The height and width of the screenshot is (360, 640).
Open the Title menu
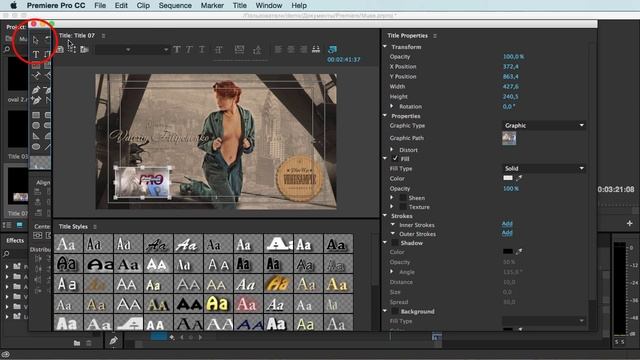pos(240,5)
